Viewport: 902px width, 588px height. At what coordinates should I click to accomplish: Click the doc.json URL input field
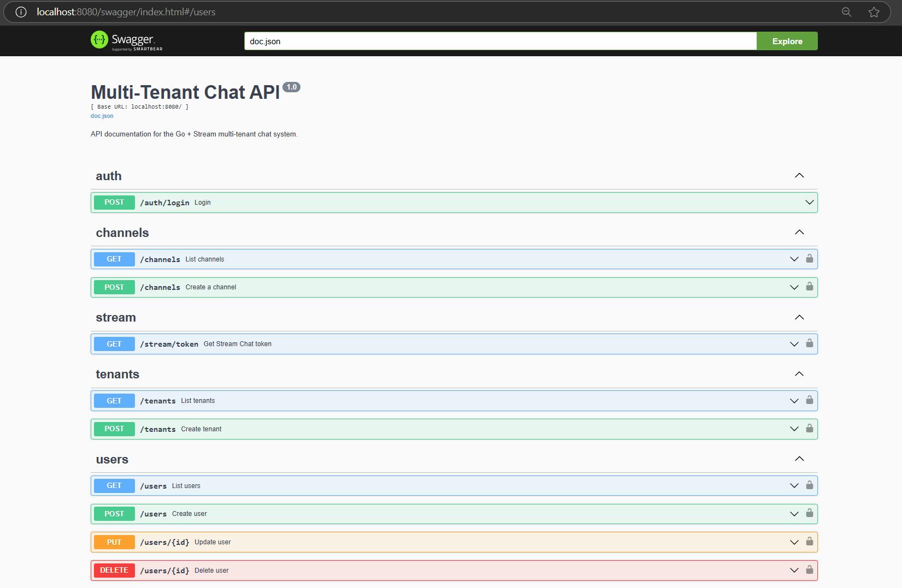click(500, 41)
